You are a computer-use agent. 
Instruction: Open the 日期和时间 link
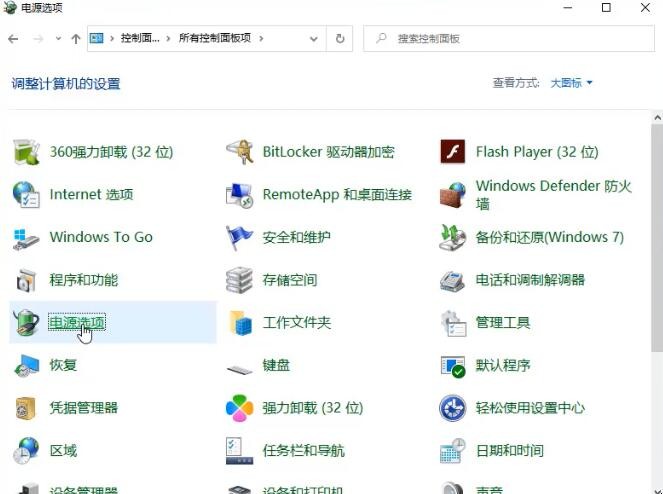click(510, 451)
